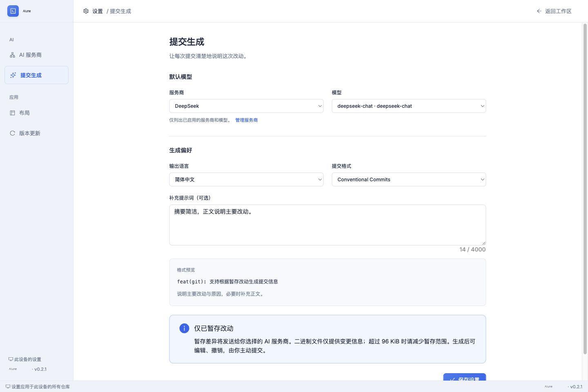588x392 pixels.
Task: Click the 让每次提交清楚地说明这次改动 subtitle
Action: click(x=209, y=56)
